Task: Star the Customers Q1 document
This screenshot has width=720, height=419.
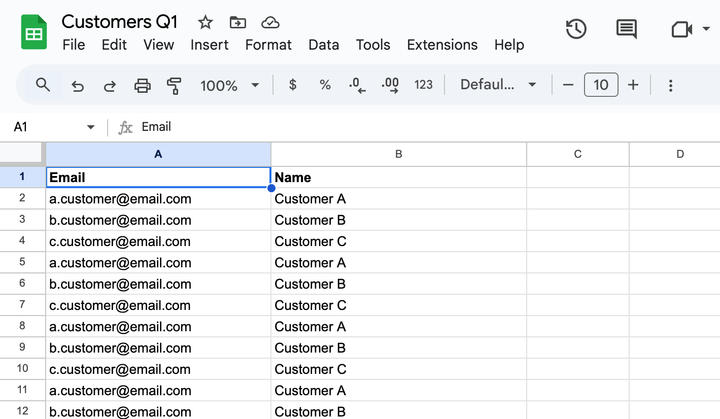Action: tap(205, 22)
